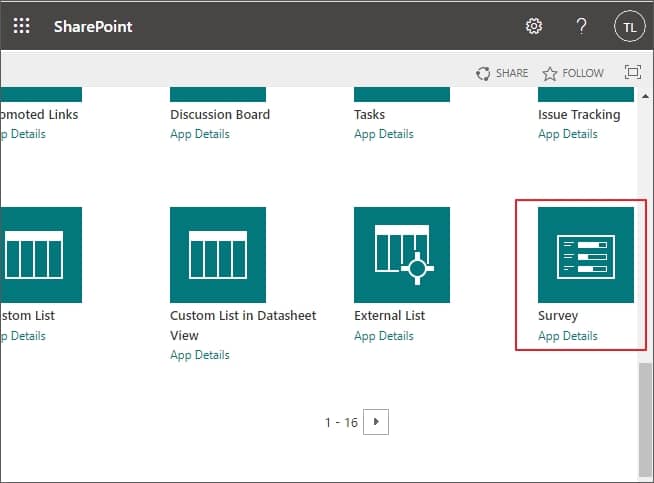Add the Survey app tile
Screen dimensions: 654x483
[x=586, y=255]
